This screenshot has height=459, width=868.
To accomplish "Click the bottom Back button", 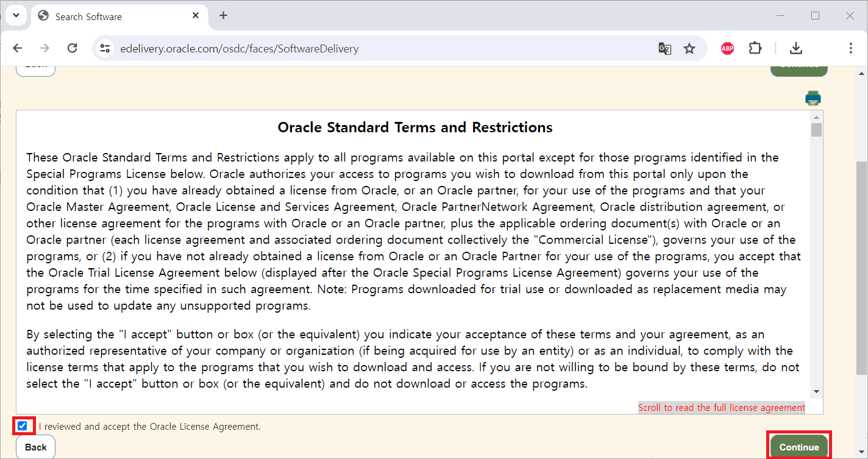I will click(x=35, y=447).
